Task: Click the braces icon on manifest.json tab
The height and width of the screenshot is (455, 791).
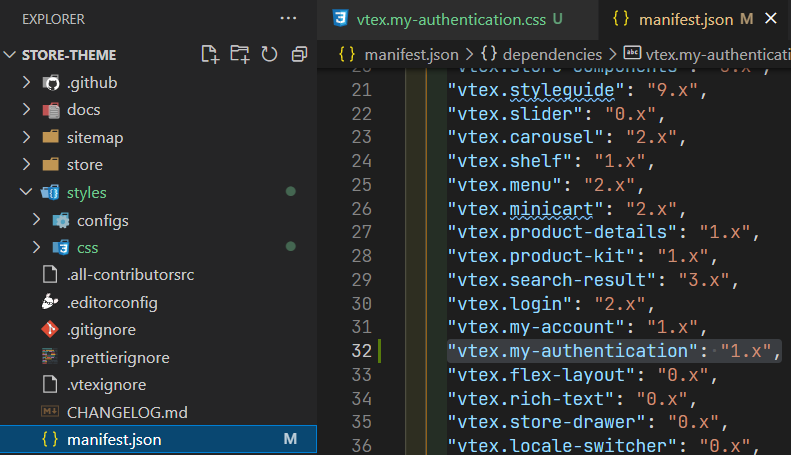Action: 621,19
